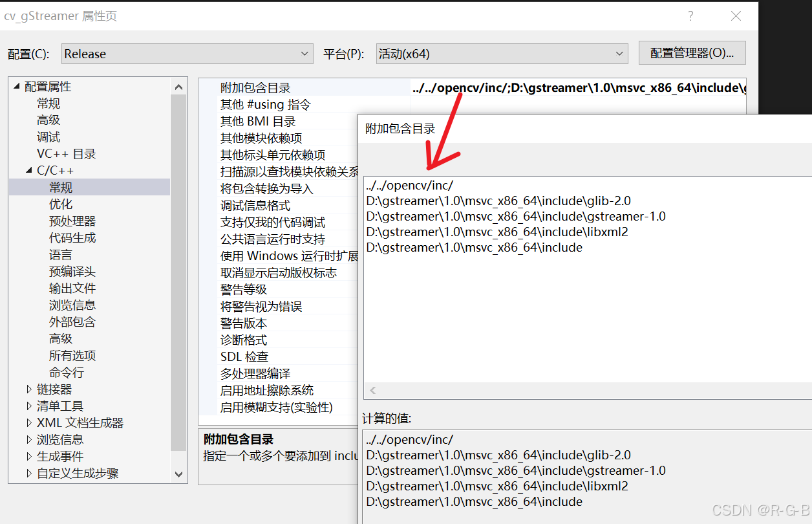Select the 将警告视为错误 property
Viewport: 812px width, 524px height.
(261, 307)
